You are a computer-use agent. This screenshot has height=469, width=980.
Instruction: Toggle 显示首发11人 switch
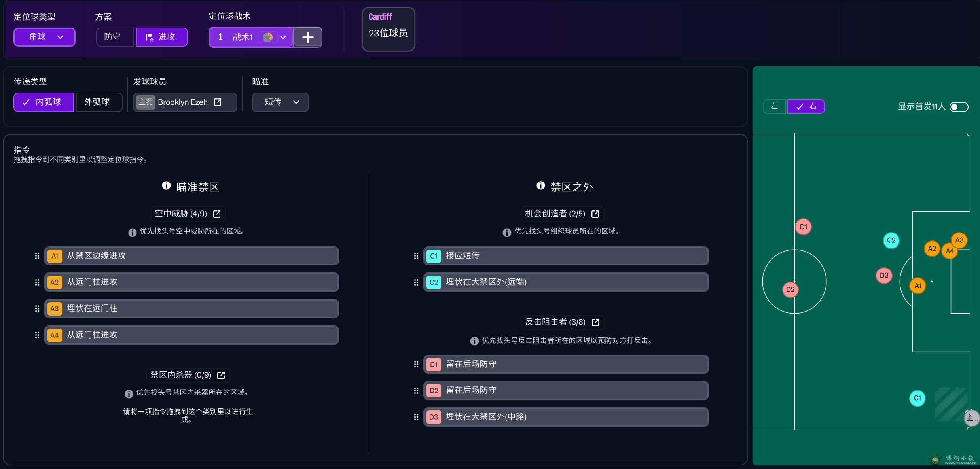(x=959, y=107)
